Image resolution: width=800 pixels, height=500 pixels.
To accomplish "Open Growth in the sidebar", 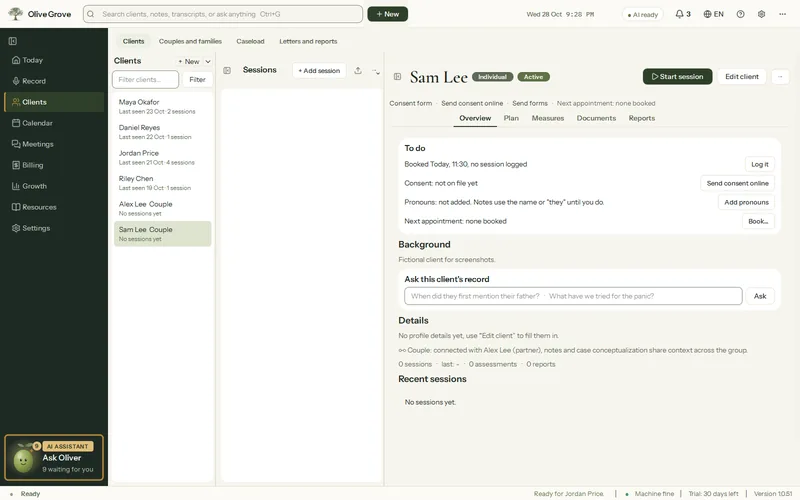I will click(x=54, y=186).
